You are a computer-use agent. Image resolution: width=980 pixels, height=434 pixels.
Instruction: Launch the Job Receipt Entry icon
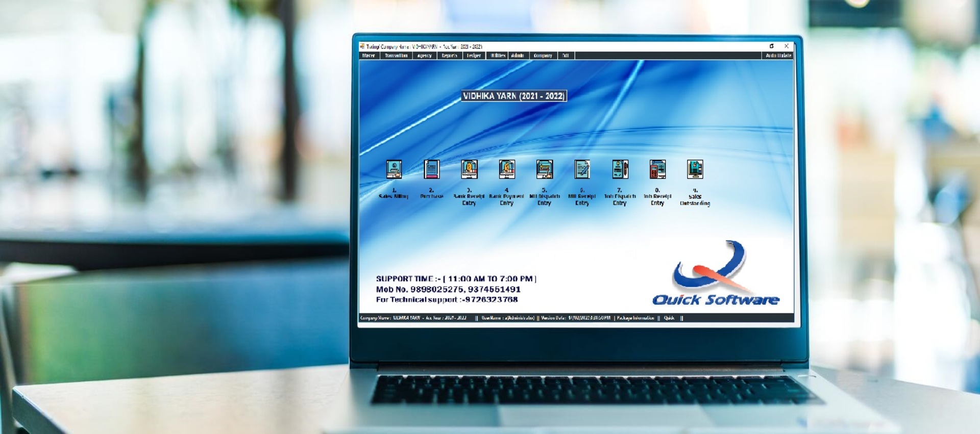pos(657,169)
